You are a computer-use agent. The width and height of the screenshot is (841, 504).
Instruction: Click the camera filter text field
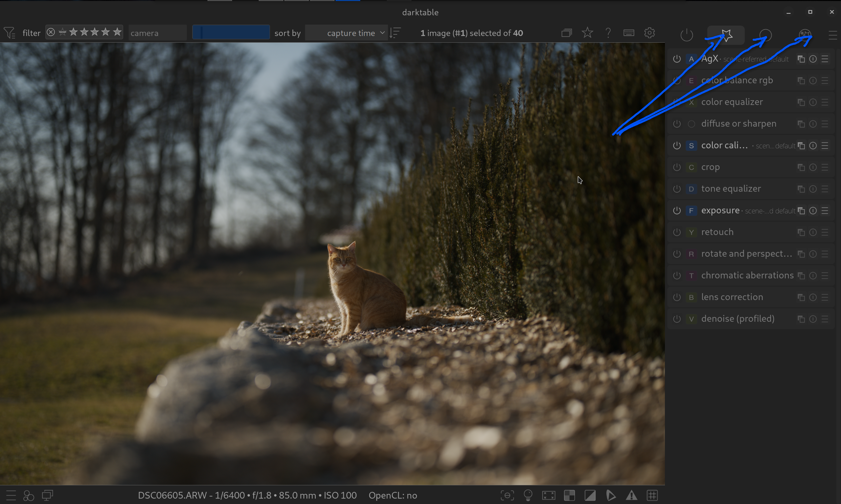point(157,33)
